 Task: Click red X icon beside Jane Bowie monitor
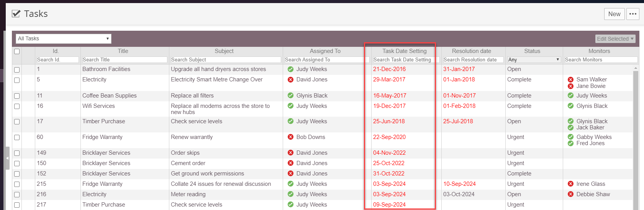[570, 86]
